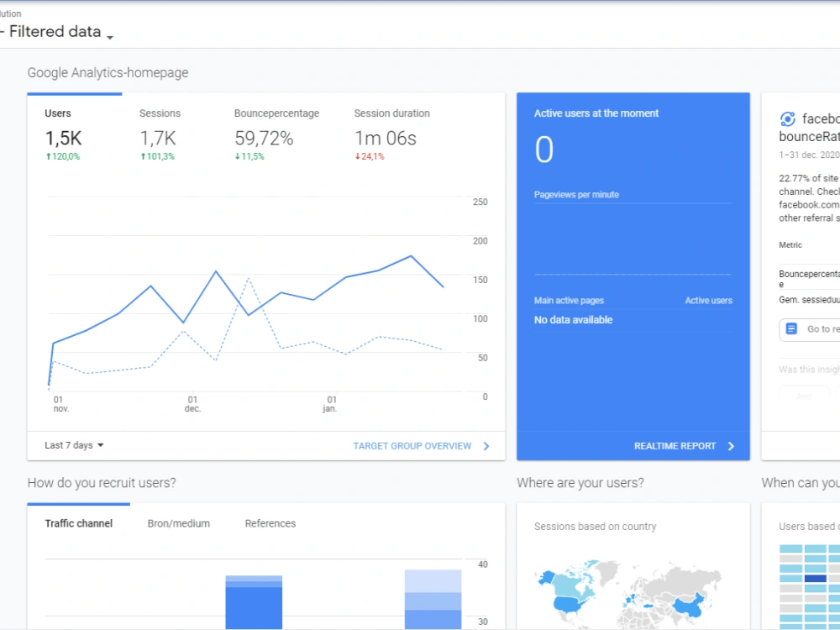840x630 pixels.
Task: Switch to the References tab
Action: pos(270,523)
